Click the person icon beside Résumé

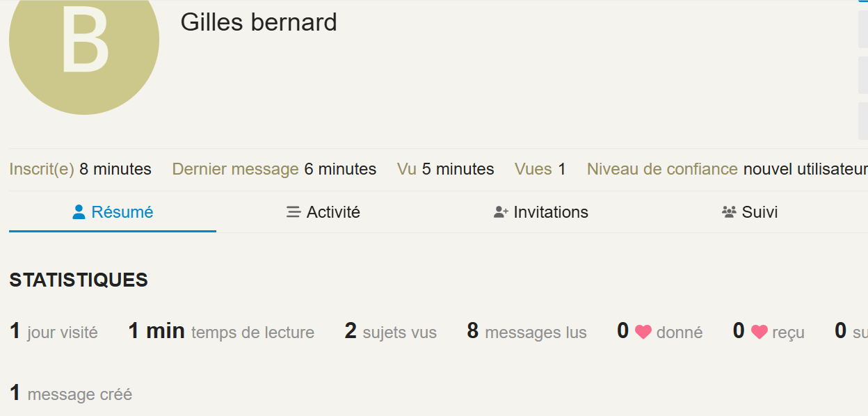coord(79,212)
